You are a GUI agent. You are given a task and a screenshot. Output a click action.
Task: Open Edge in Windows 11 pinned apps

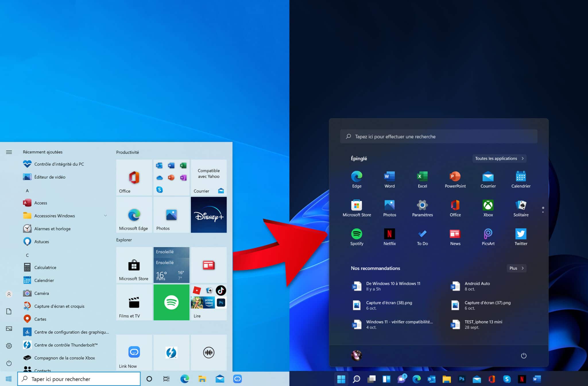tap(357, 180)
